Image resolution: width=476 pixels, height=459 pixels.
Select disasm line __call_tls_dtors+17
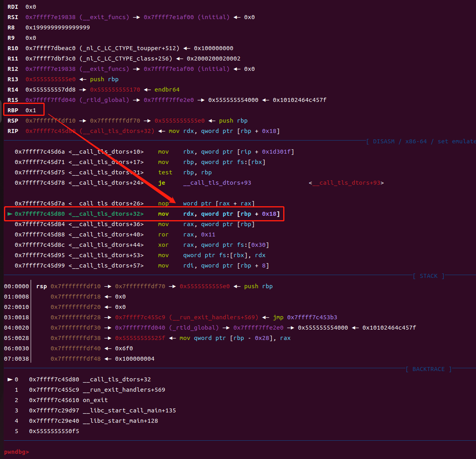pos(140,162)
